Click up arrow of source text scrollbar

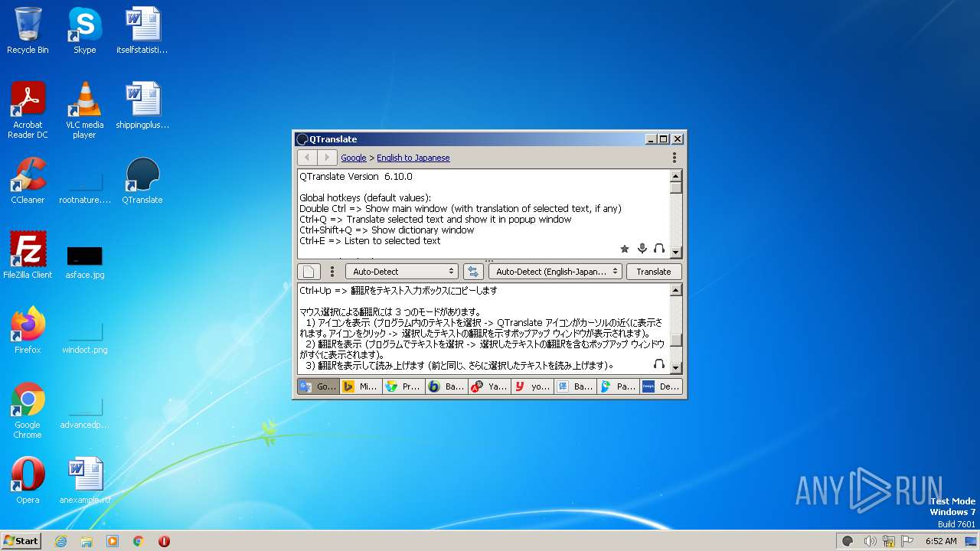click(675, 175)
